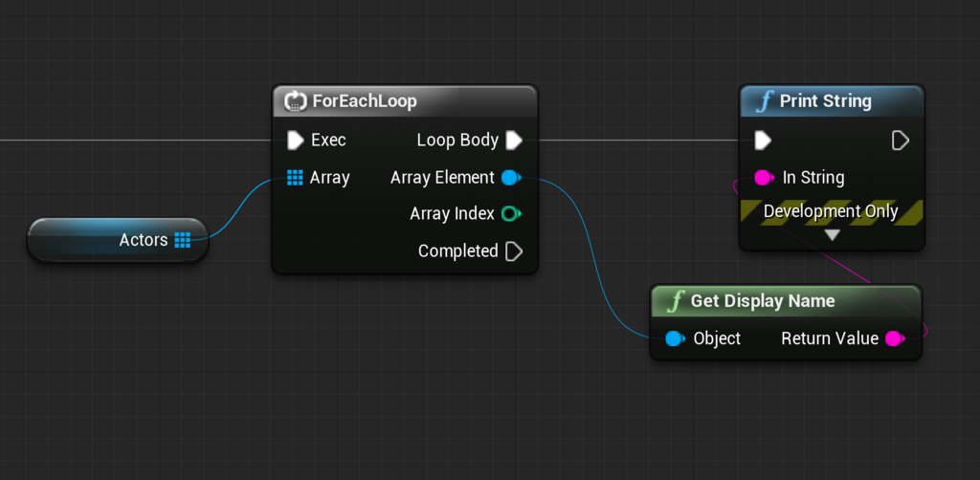Click the function icon on Print String header
This screenshot has width=980, height=480.
point(765,101)
